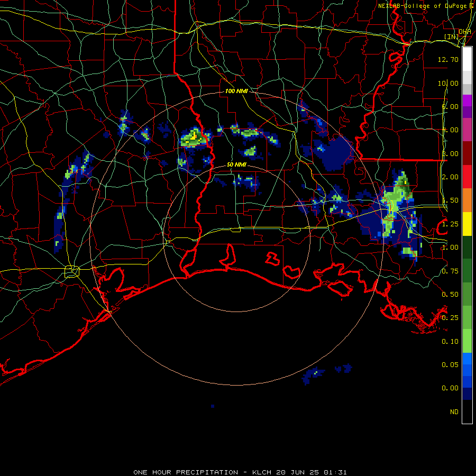Select the 1.25 legend value
476x476 pixels.
tap(450, 224)
